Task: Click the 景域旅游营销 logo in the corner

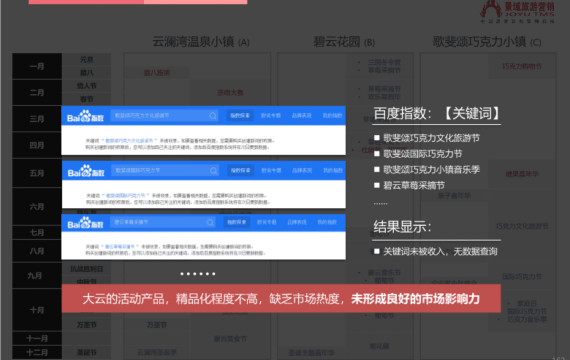Action: tap(518, 12)
